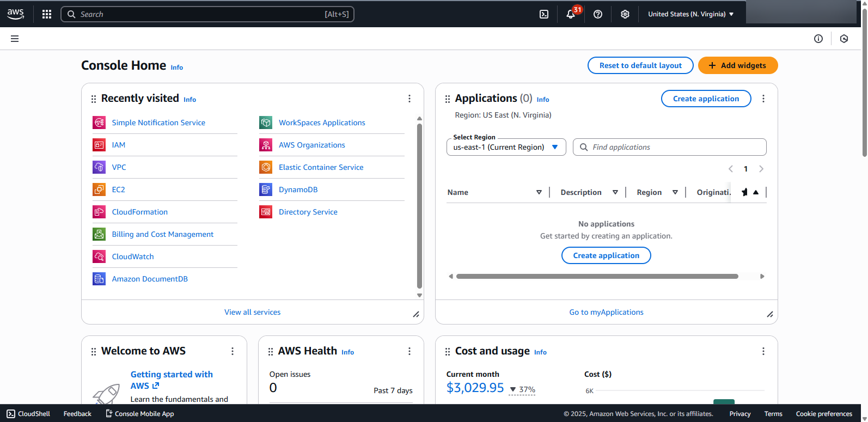Viewport: 868px width, 422px height.
Task: Open the settings gear icon
Action: (625, 14)
